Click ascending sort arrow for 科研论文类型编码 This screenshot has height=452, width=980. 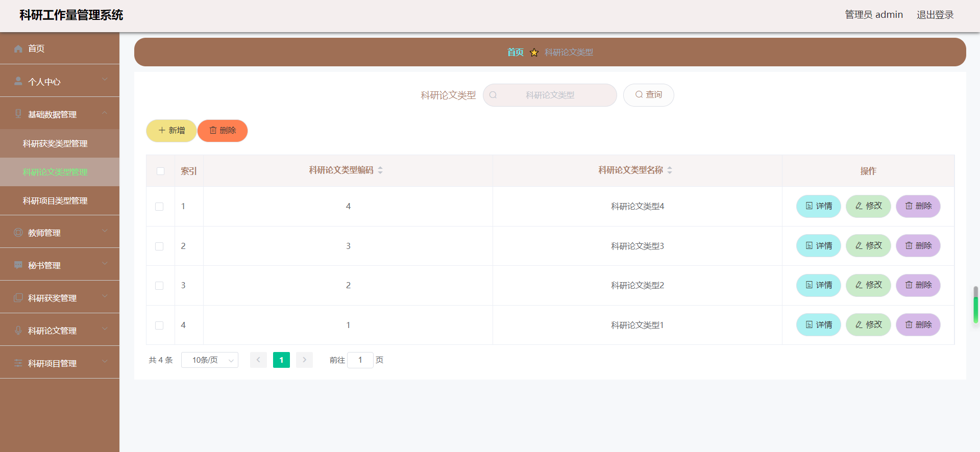380,168
